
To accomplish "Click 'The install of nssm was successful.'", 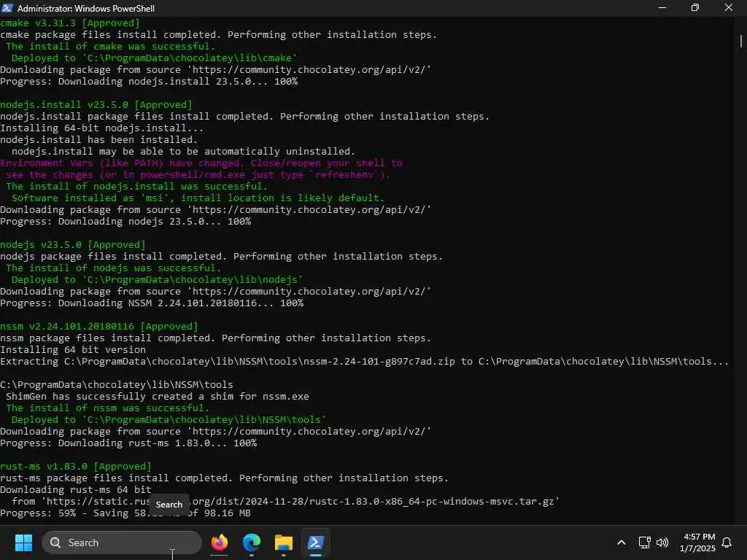I will 108,408.
